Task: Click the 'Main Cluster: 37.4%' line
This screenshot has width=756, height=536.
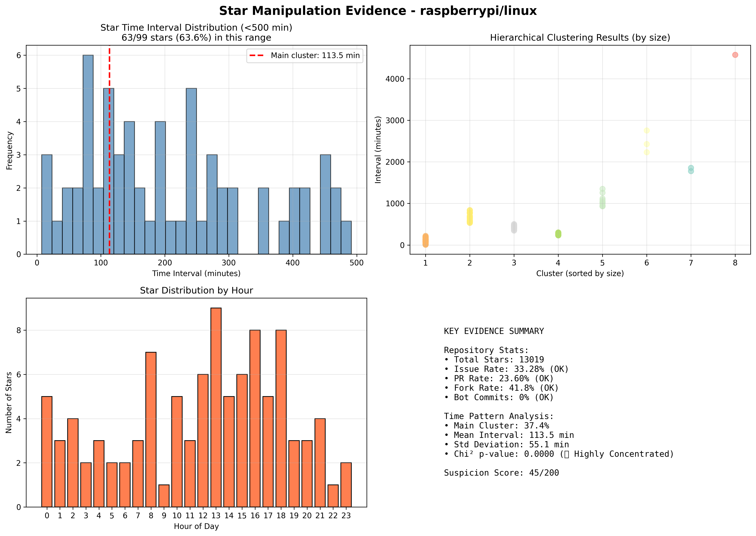Action: pos(496,426)
